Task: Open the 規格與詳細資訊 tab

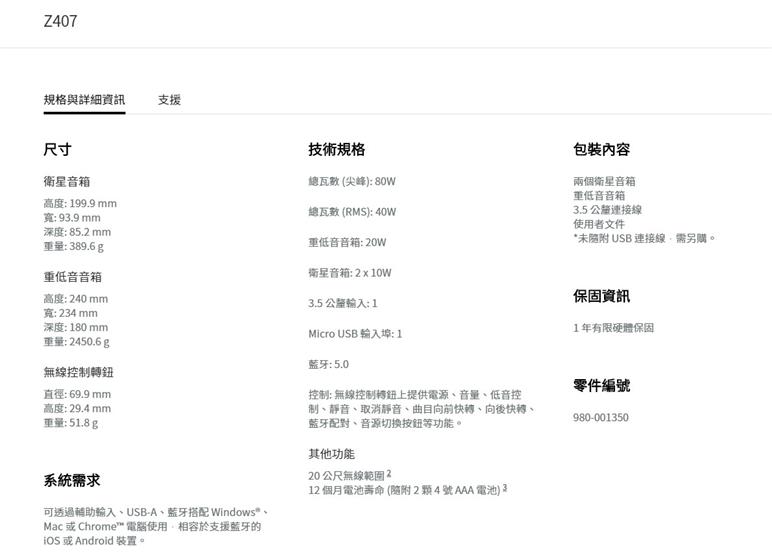Action: (84, 100)
